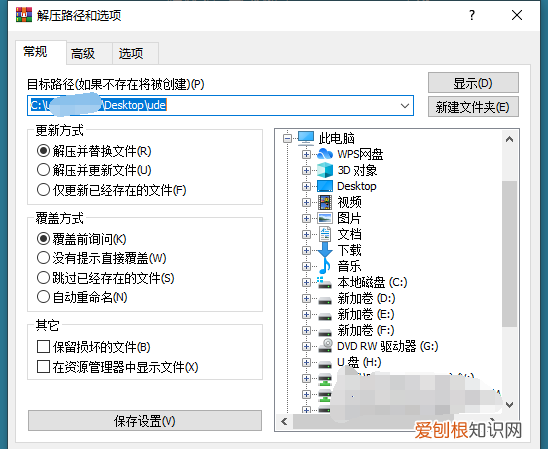The height and width of the screenshot is (449, 548).
Task: Expand the 下载 tree node
Action: coord(306,251)
